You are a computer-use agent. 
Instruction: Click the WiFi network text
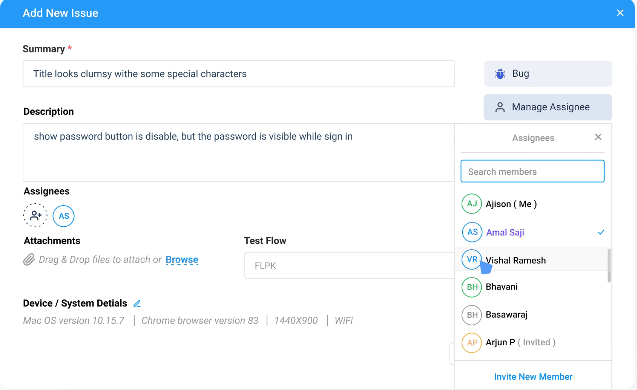344,321
